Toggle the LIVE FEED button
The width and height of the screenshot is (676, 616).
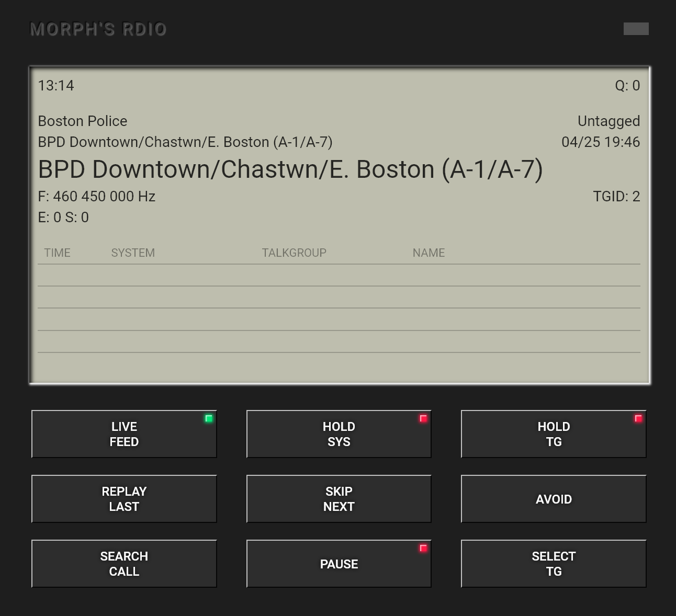pyautogui.click(x=124, y=434)
